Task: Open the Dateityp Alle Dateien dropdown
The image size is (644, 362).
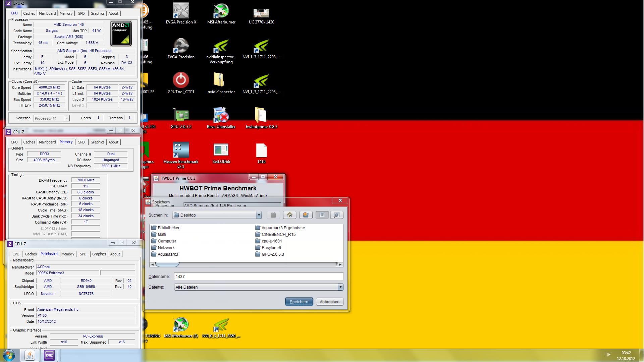Action: [340, 287]
